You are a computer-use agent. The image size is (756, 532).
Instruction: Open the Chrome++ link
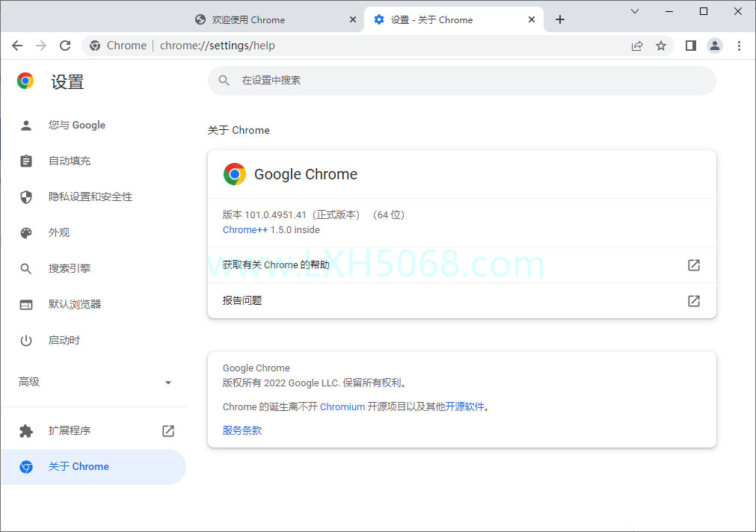245,230
